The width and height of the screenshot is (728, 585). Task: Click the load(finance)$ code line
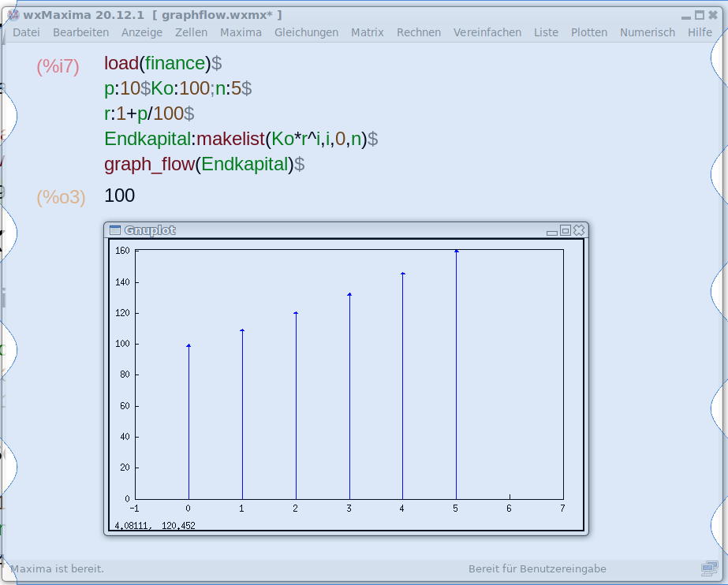[x=163, y=63]
